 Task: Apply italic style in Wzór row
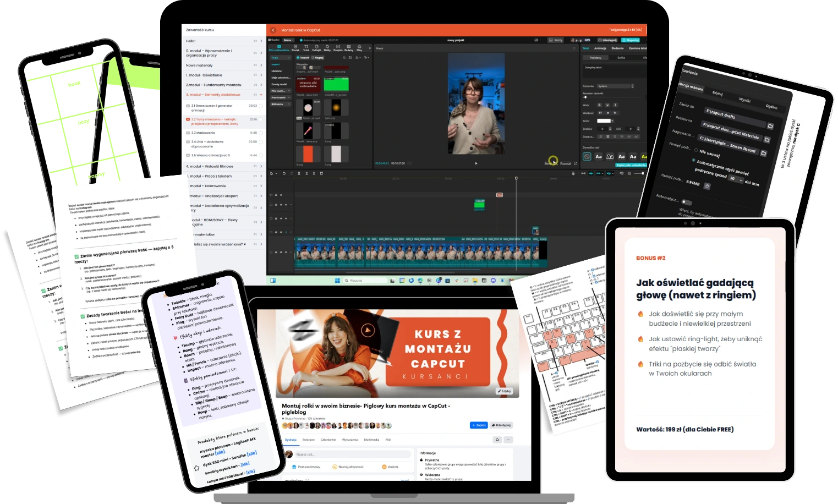[x=615, y=105]
